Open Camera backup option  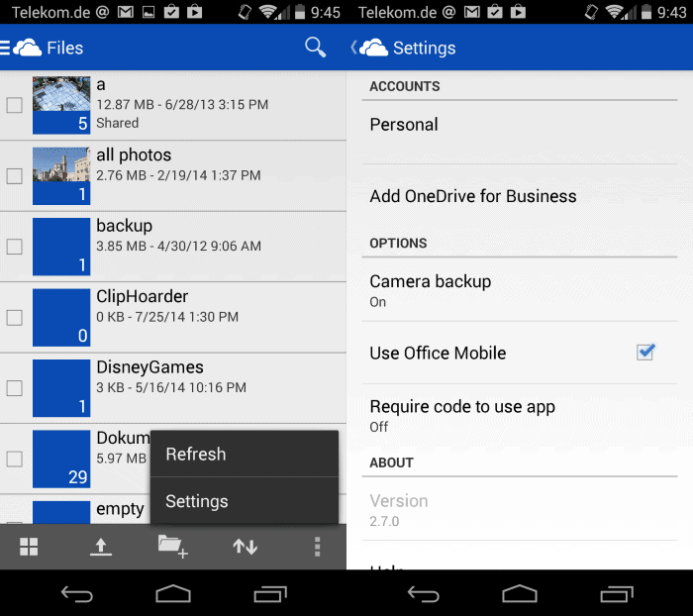coord(520,290)
